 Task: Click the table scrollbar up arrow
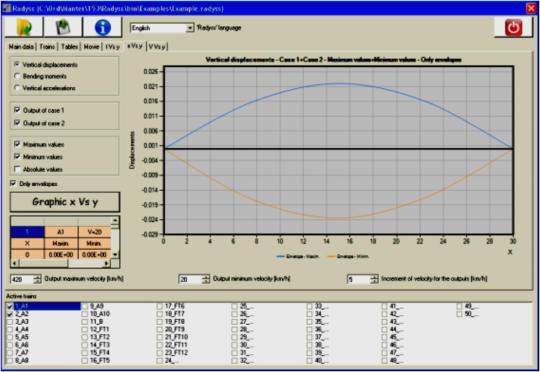tap(115, 220)
